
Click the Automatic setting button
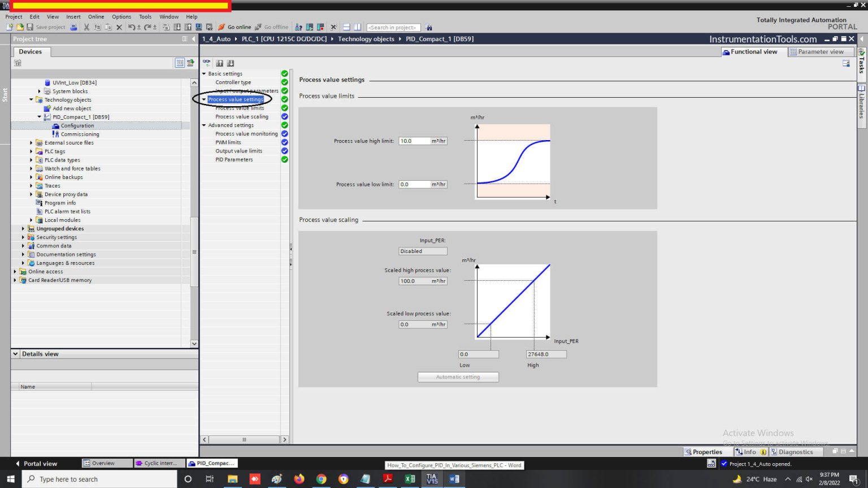458,377
